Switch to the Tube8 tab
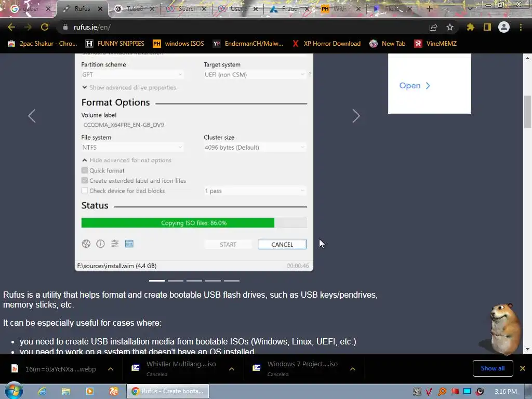This screenshot has width=532, height=399. (x=136, y=9)
